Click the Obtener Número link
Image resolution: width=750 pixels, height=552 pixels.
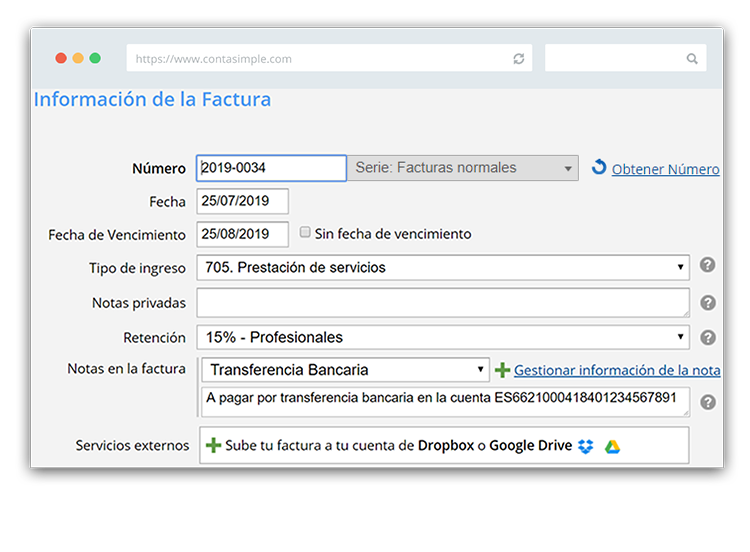665,169
